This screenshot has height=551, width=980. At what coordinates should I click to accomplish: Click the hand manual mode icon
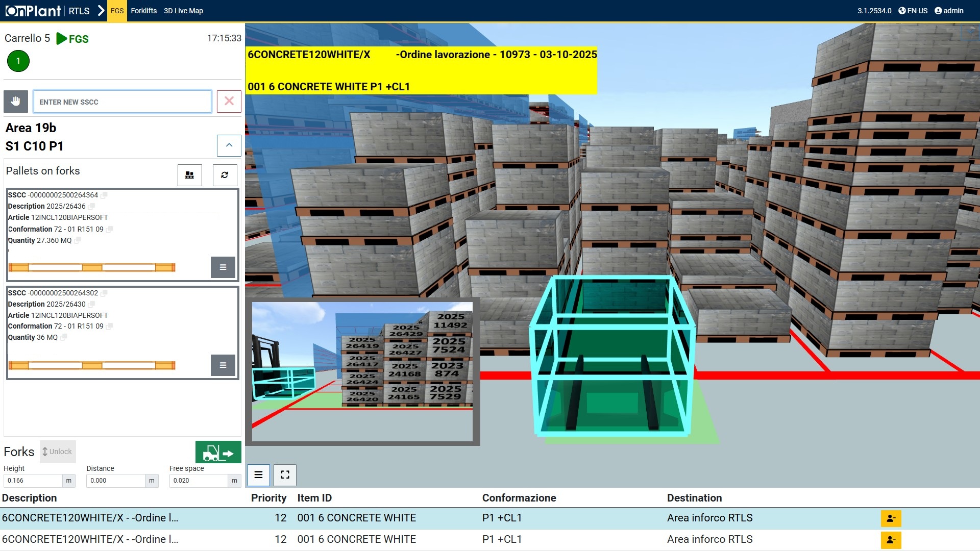(x=16, y=102)
